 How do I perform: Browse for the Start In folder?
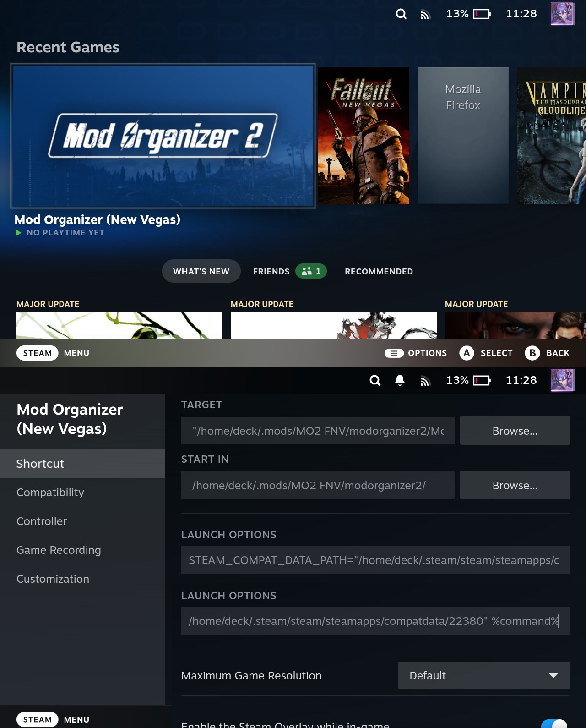[x=515, y=485]
